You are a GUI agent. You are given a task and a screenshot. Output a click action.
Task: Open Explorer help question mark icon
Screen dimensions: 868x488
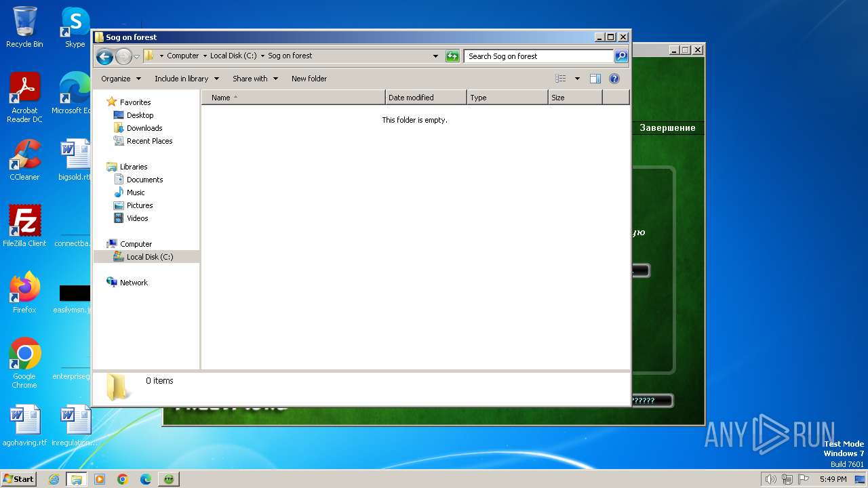(x=614, y=79)
